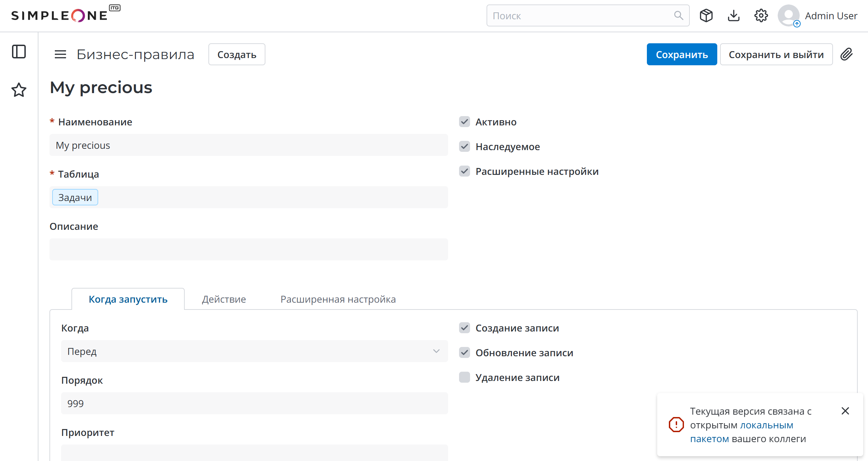Image resolution: width=868 pixels, height=461 pixels.
Task: Click the Admin User avatar
Action: coord(788,15)
